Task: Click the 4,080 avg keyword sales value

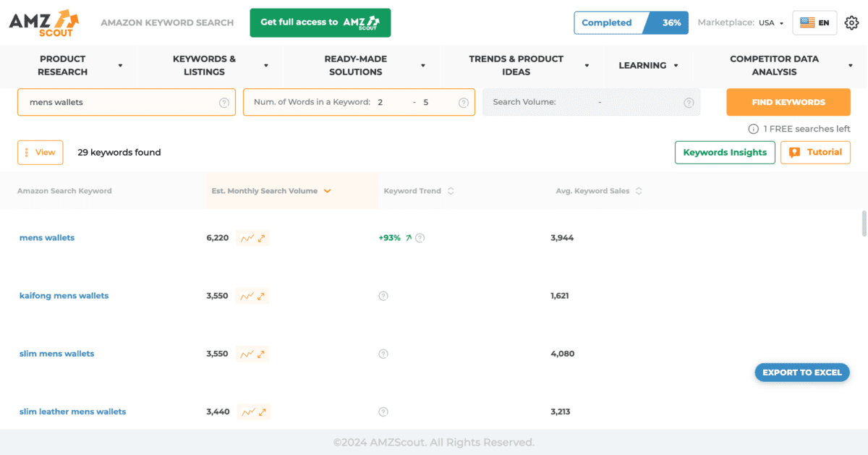Action: [563, 354]
